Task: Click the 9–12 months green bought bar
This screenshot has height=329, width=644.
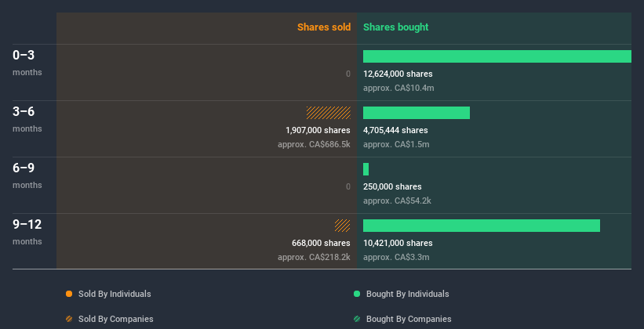Action: 482,226
